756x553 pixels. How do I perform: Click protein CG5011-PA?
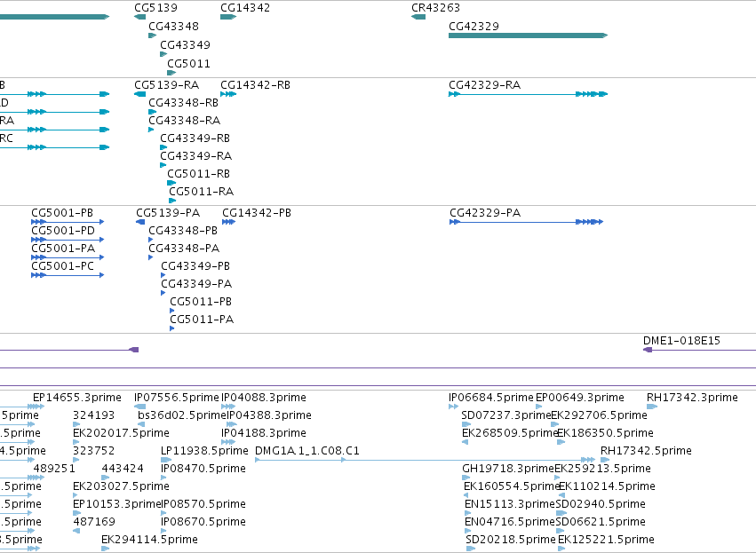tap(202, 320)
